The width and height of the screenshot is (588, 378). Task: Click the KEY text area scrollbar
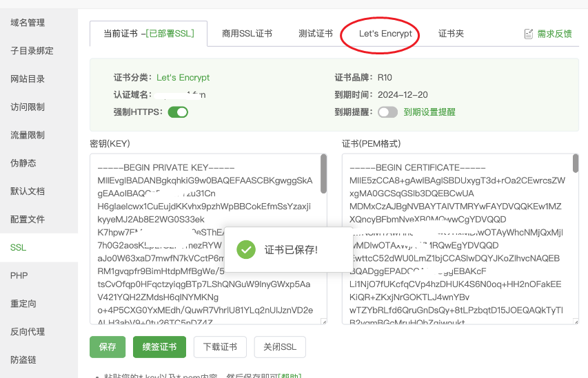(x=323, y=174)
